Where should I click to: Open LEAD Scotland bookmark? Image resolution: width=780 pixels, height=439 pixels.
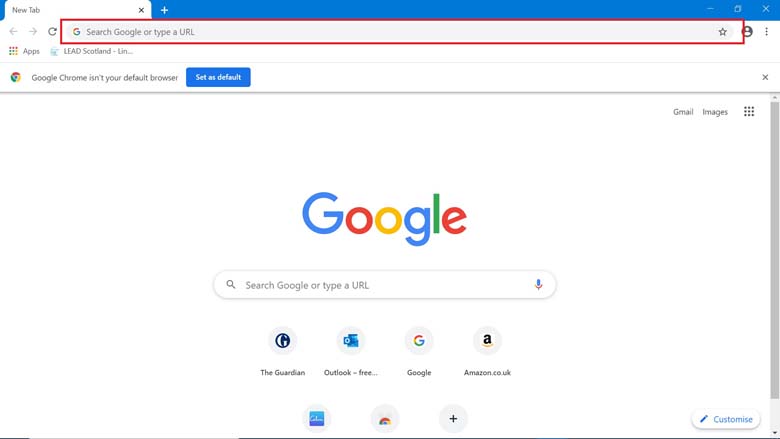[91, 51]
